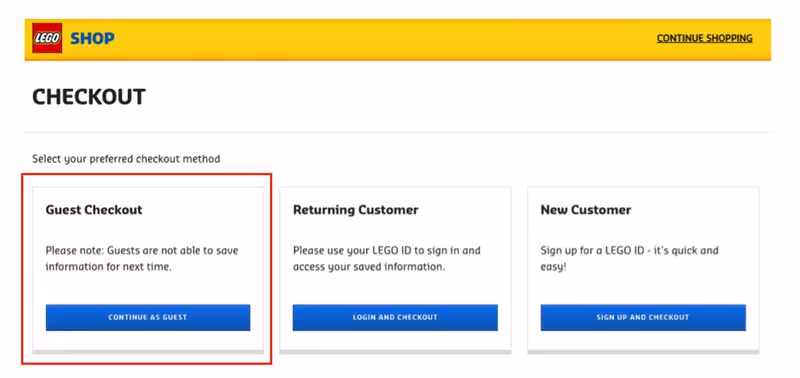Screen dimensions: 800x378
Task: Hit the SIGN UP AND CHECKOUT button
Action: point(643,317)
